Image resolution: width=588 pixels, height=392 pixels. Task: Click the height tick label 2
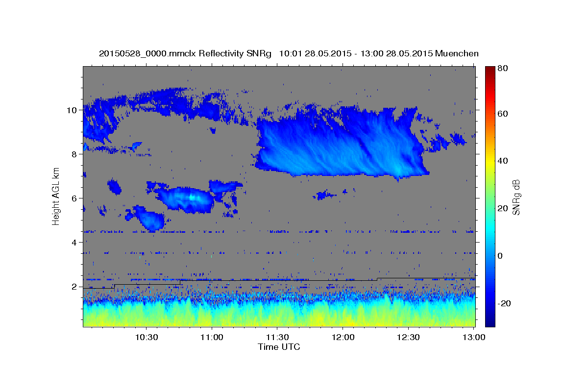tap(74, 286)
